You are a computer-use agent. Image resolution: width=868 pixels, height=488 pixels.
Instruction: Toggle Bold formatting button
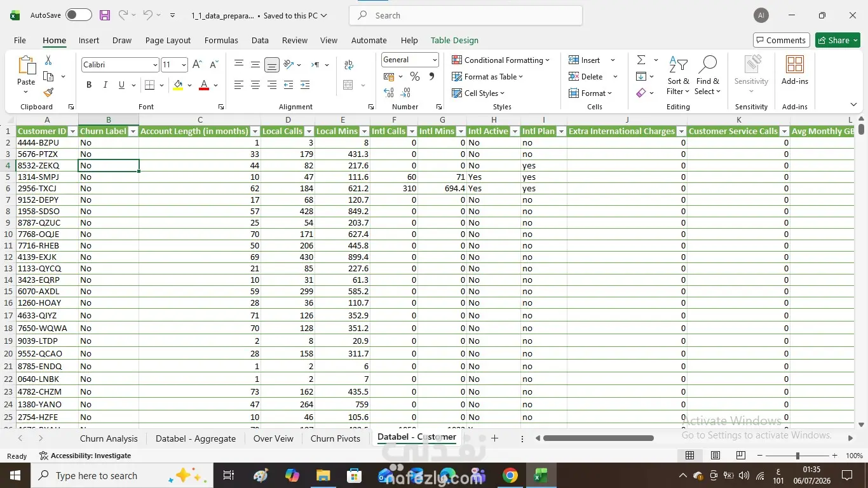click(89, 85)
